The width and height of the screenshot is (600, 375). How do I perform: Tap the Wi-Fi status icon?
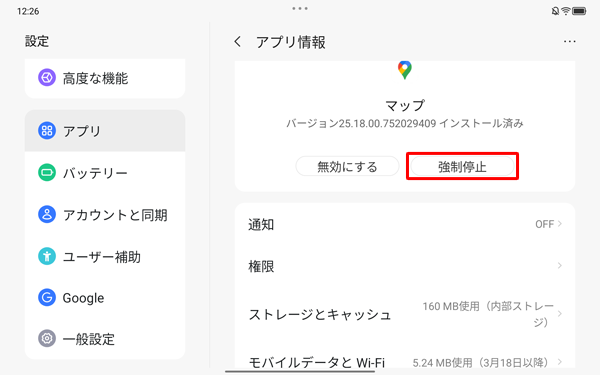566,11
